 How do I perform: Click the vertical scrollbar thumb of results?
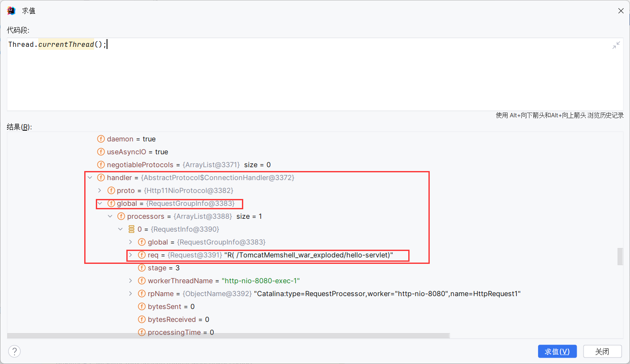click(x=620, y=257)
